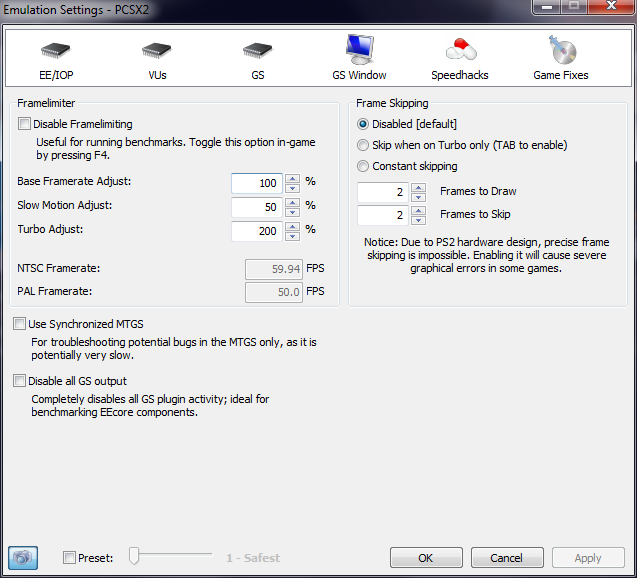
Task: Select the VUs tab label
Action: click(157, 75)
